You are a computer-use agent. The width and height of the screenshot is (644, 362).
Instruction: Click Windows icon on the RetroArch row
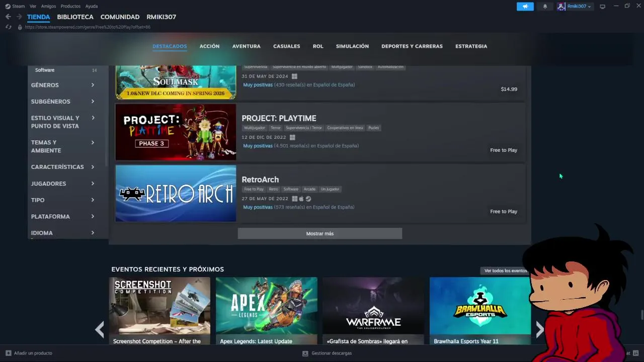point(294,199)
